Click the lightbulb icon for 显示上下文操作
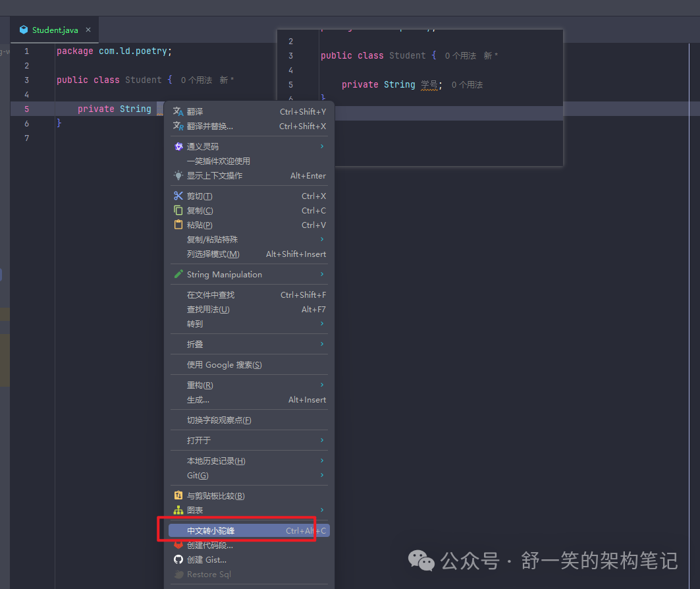 [178, 175]
